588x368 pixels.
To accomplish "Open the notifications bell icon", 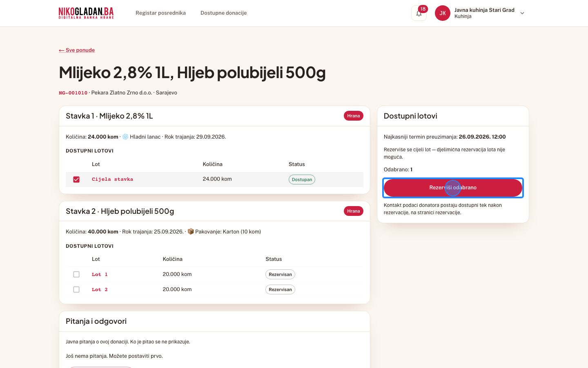I will click(419, 13).
